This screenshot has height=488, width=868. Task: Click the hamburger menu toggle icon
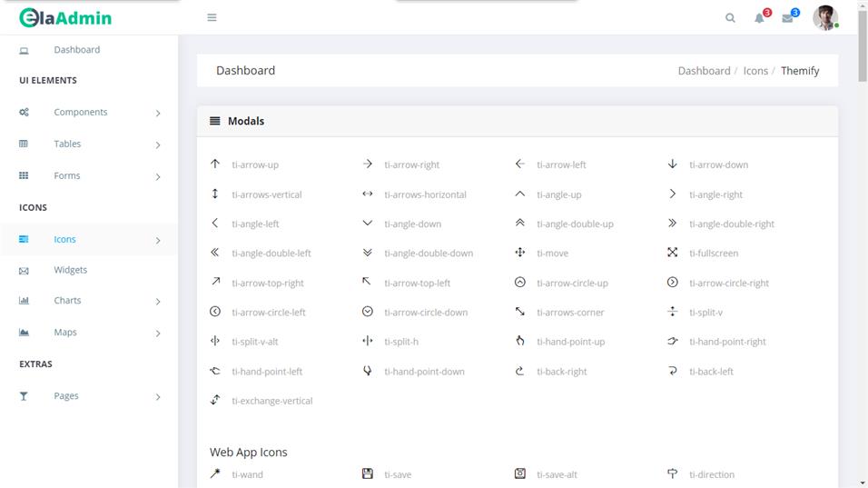[x=212, y=17]
